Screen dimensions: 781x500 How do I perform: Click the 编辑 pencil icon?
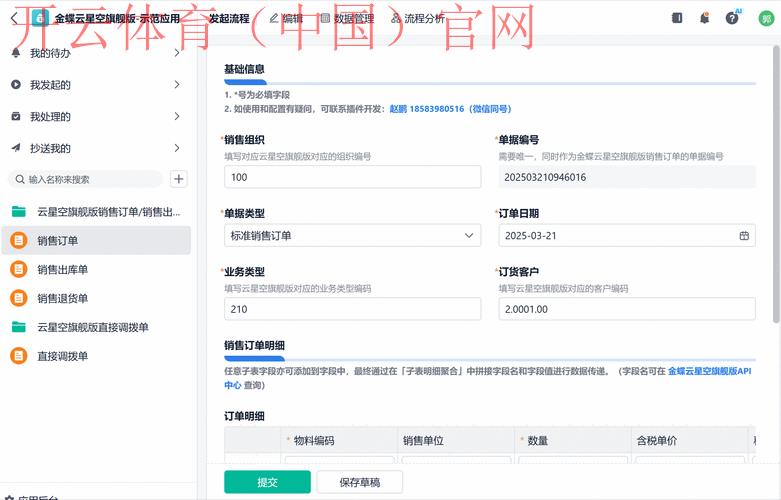[273, 18]
